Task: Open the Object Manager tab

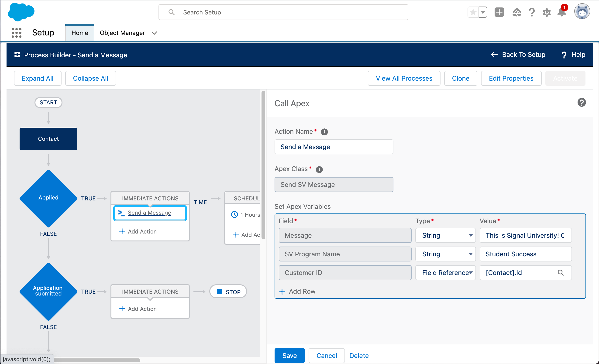Action: pos(122,33)
